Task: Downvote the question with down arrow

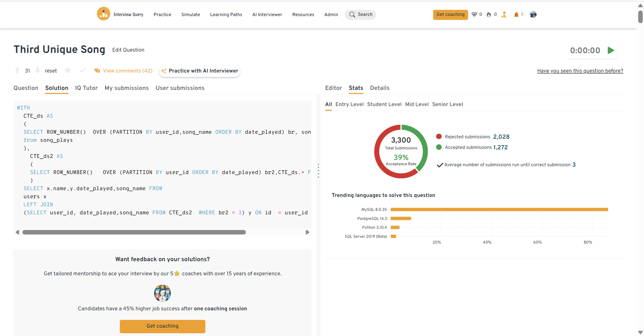Action: pos(37,70)
